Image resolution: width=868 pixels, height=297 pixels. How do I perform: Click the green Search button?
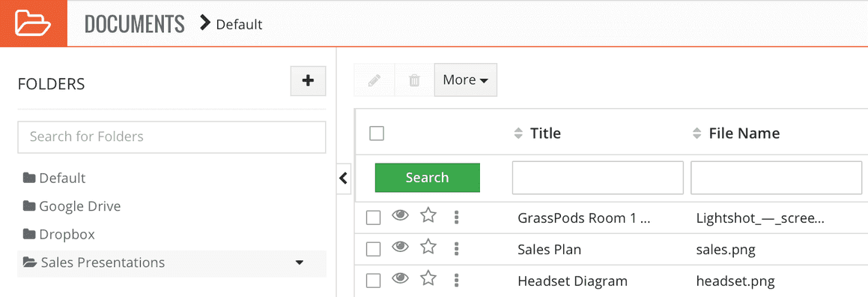(x=428, y=177)
